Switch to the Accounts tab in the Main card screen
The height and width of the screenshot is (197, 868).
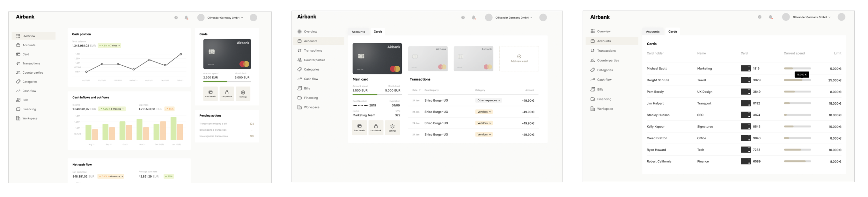[358, 32]
